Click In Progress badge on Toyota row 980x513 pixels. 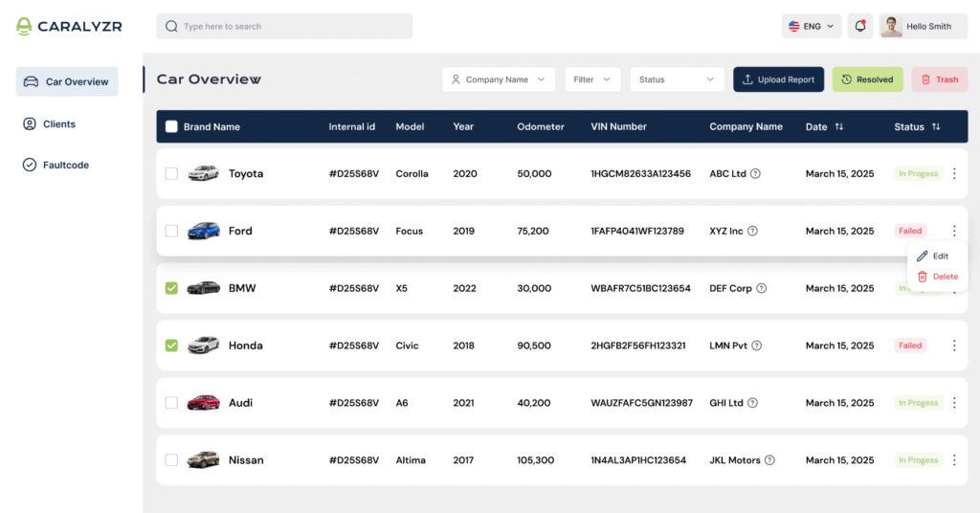pos(918,173)
